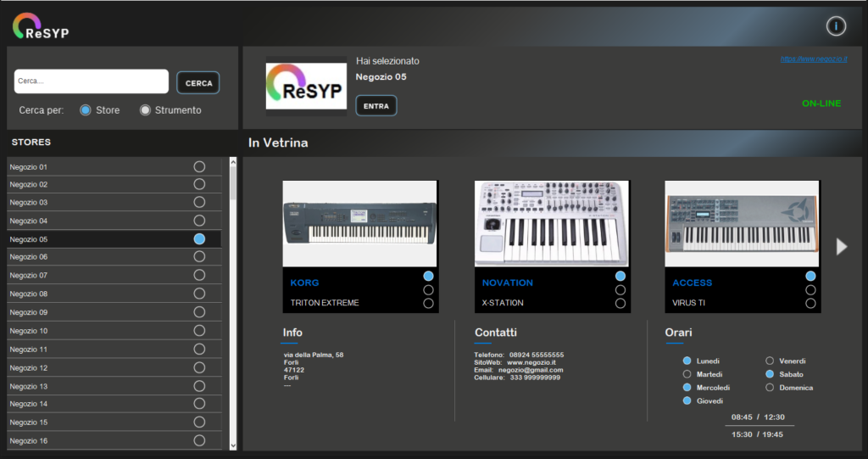Click the negozio@gmail.com email text
Screen dimensions: 868x459
(531, 370)
